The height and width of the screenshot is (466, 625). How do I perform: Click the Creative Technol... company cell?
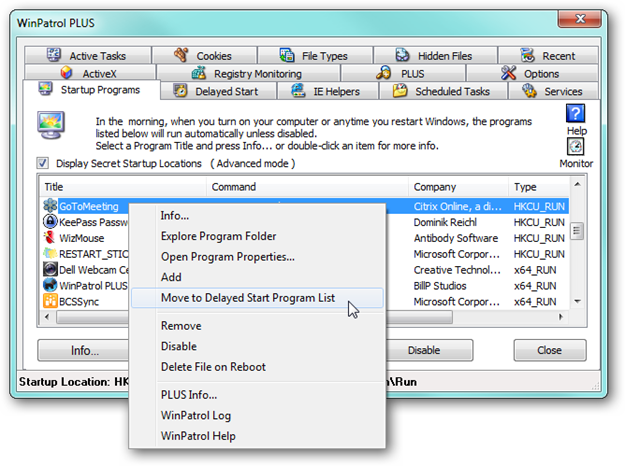[457, 270]
